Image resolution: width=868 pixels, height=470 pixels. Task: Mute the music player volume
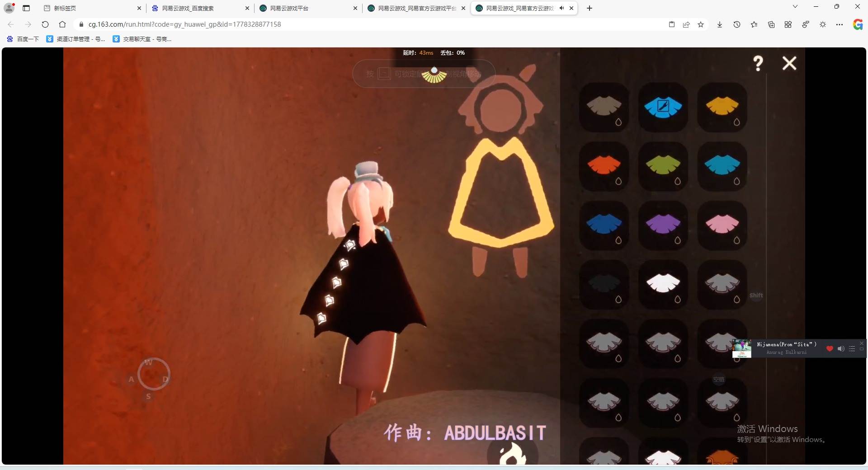coord(841,348)
